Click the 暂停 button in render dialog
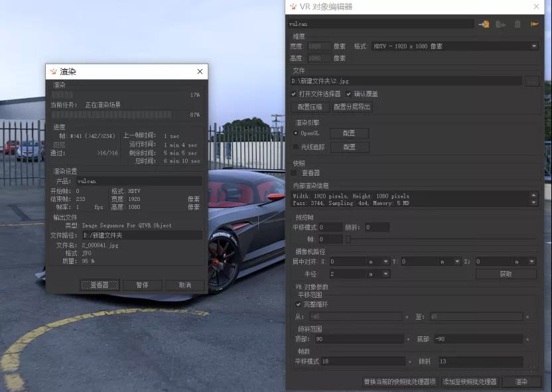Screen dimensions: 552x392 142,285
